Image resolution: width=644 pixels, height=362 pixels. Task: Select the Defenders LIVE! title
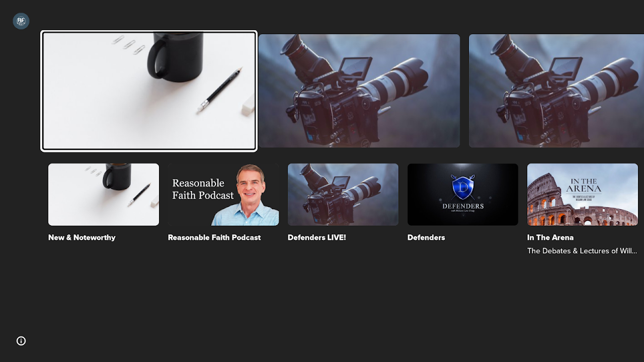[317, 237]
